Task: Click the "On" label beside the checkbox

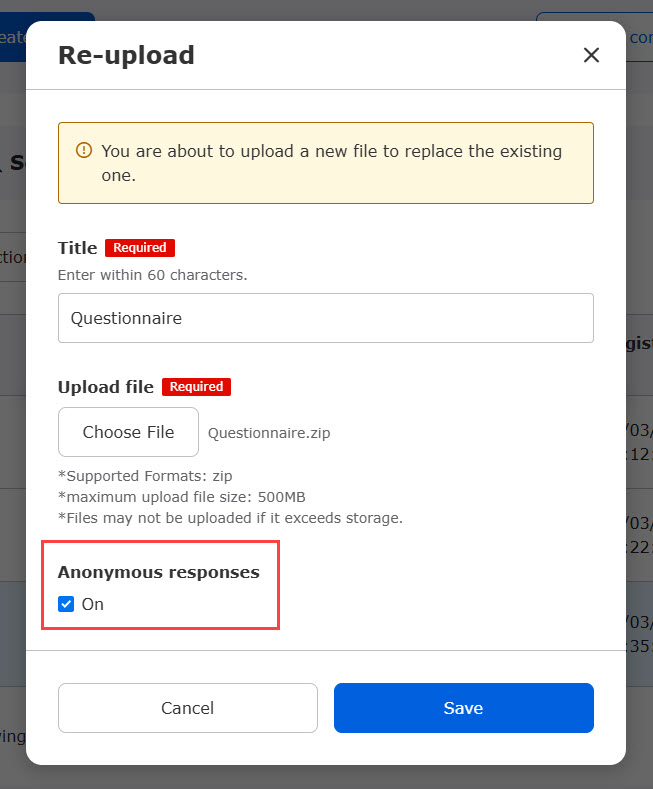Action: click(x=93, y=604)
